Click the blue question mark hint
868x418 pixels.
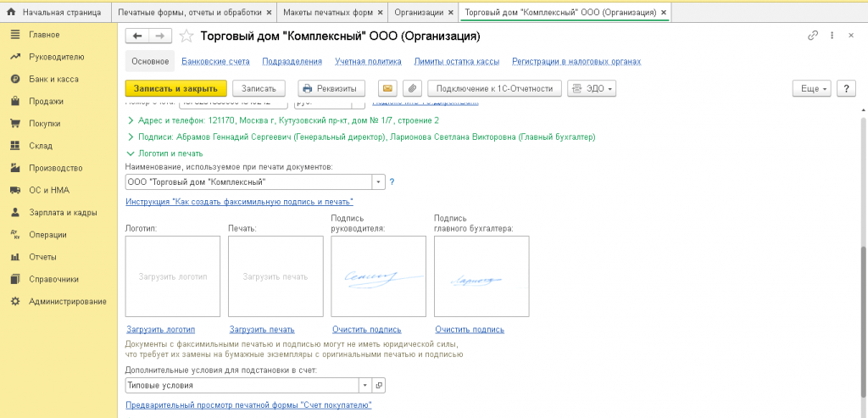click(x=392, y=181)
